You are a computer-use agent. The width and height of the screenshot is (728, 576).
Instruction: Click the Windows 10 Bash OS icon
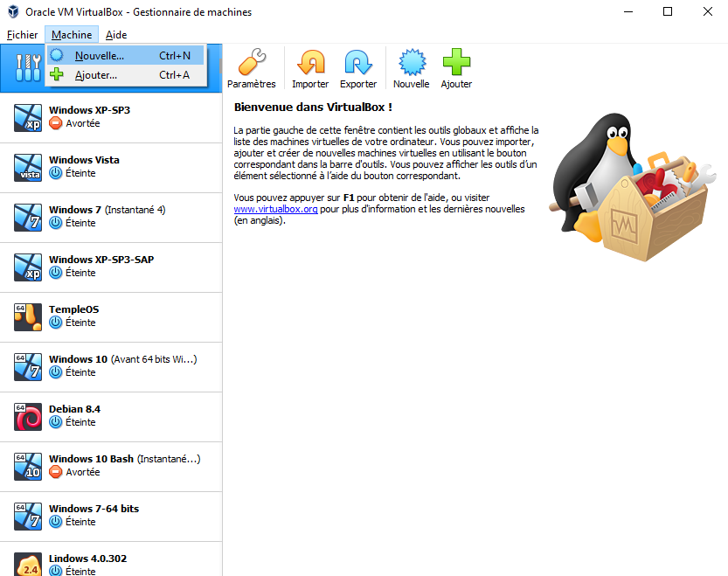(28, 467)
